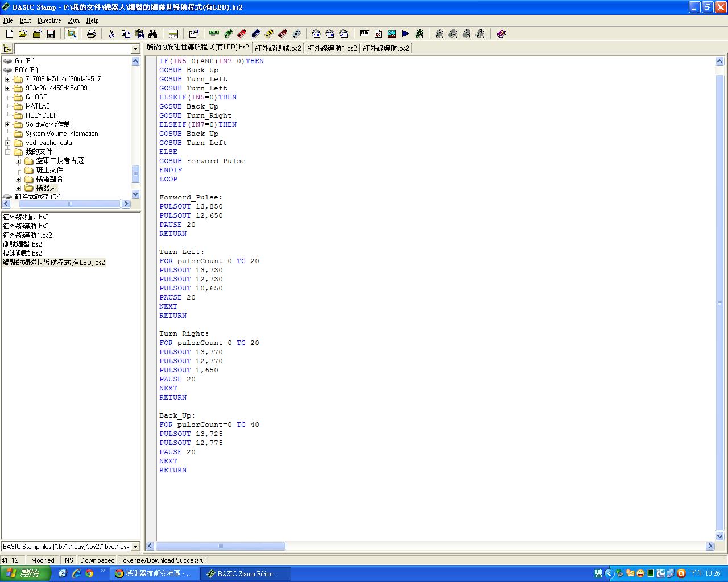
Task: Select the 班上文件 folder
Action: 49,170
